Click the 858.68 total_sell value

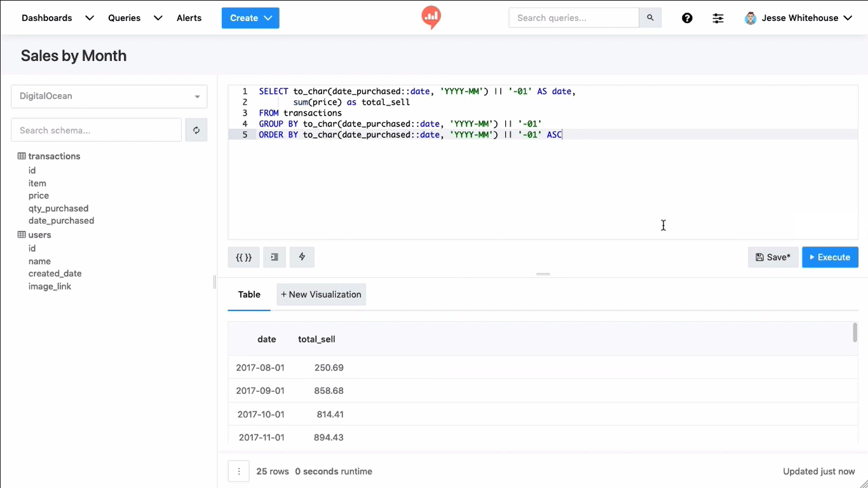coord(329,391)
